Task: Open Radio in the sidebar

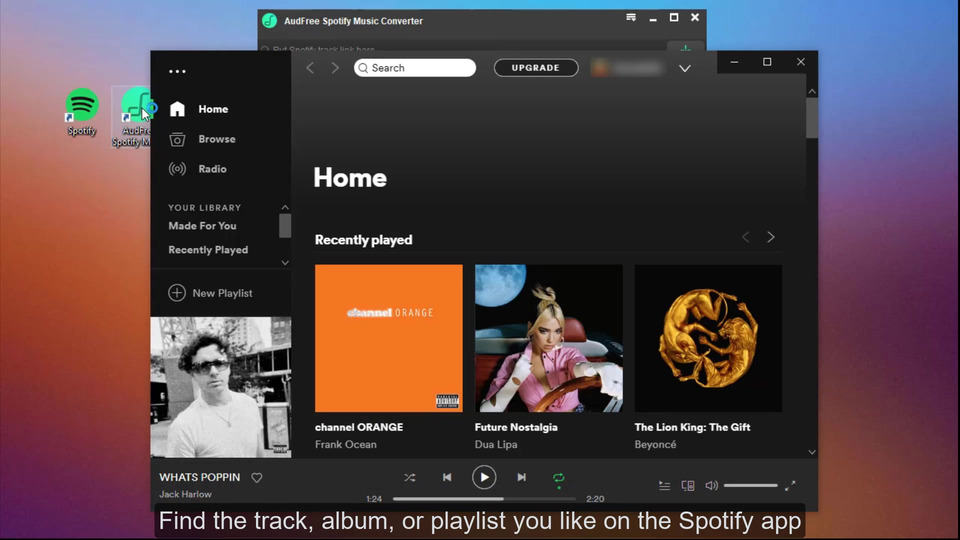Action: pyautogui.click(x=198, y=169)
